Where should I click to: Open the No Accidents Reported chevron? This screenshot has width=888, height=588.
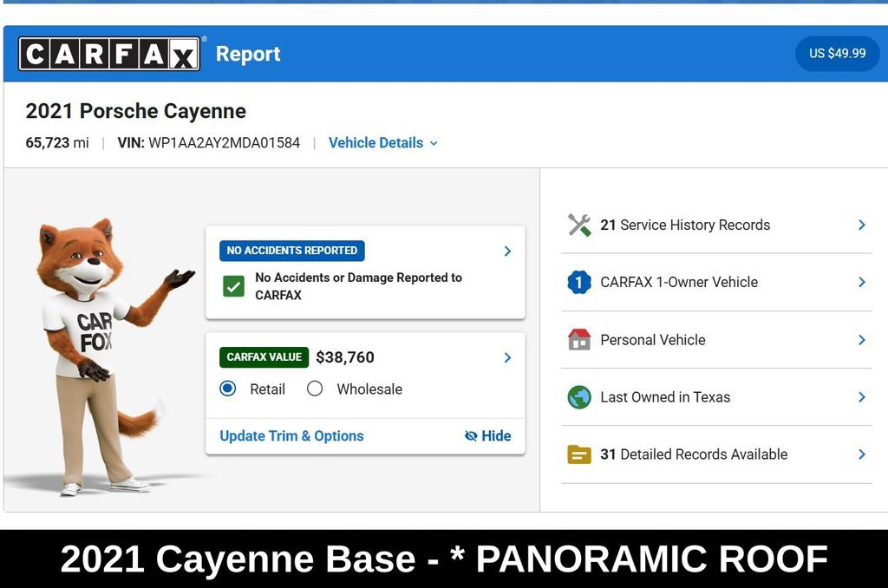[507, 251]
